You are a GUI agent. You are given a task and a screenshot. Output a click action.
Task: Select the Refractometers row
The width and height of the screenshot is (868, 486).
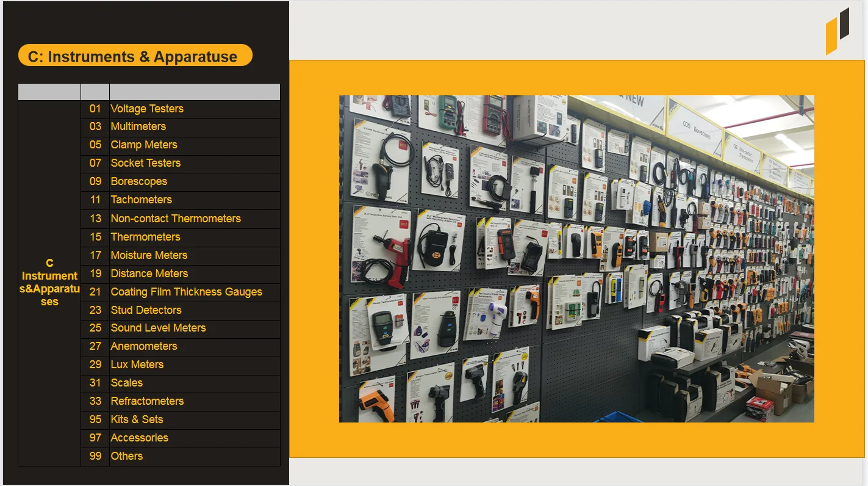pos(147,401)
